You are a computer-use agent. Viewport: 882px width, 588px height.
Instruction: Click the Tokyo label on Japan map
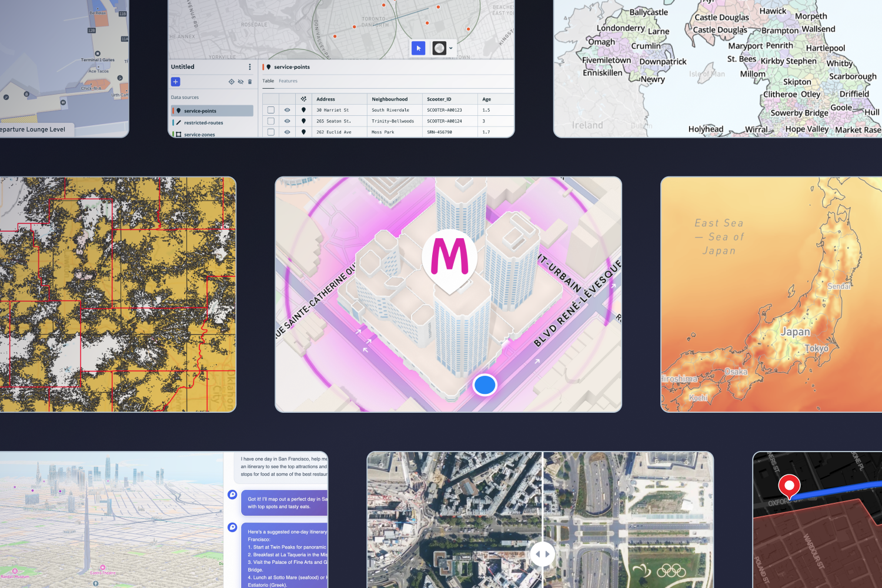point(817,348)
